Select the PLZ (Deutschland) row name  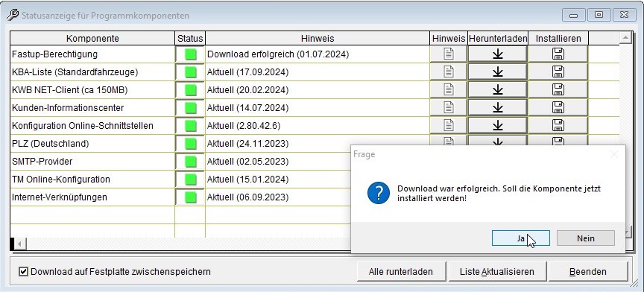pos(50,144)
